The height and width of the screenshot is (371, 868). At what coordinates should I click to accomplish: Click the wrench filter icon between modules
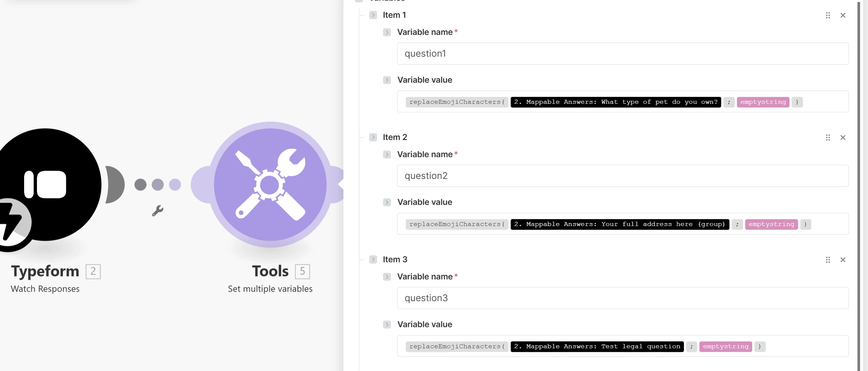(157, 211)
